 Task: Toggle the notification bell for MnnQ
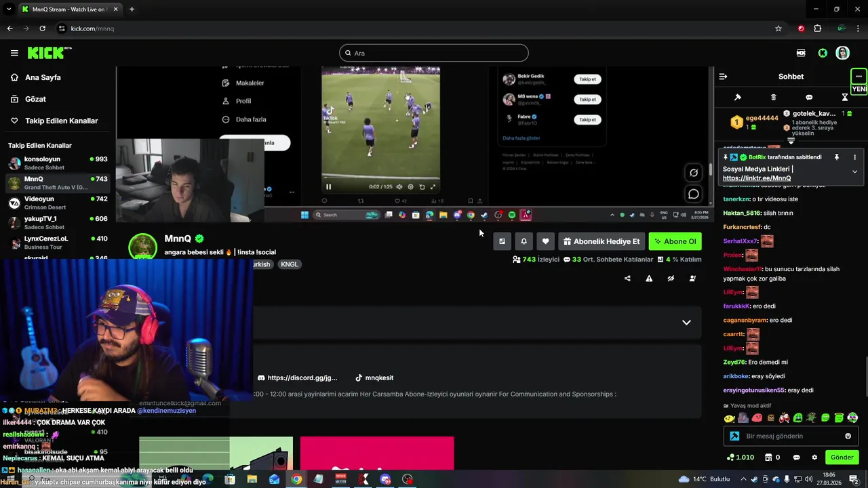tap(524, 241)
